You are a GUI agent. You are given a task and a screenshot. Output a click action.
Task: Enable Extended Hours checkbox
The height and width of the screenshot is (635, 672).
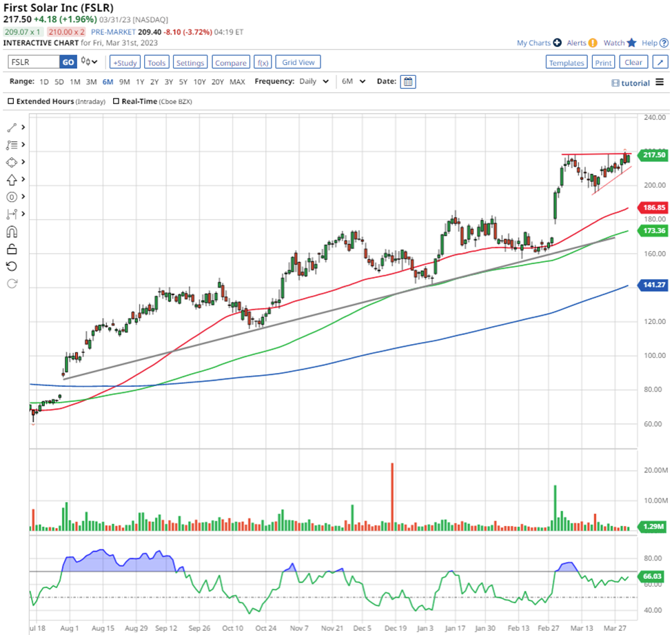tap(11, 101)
